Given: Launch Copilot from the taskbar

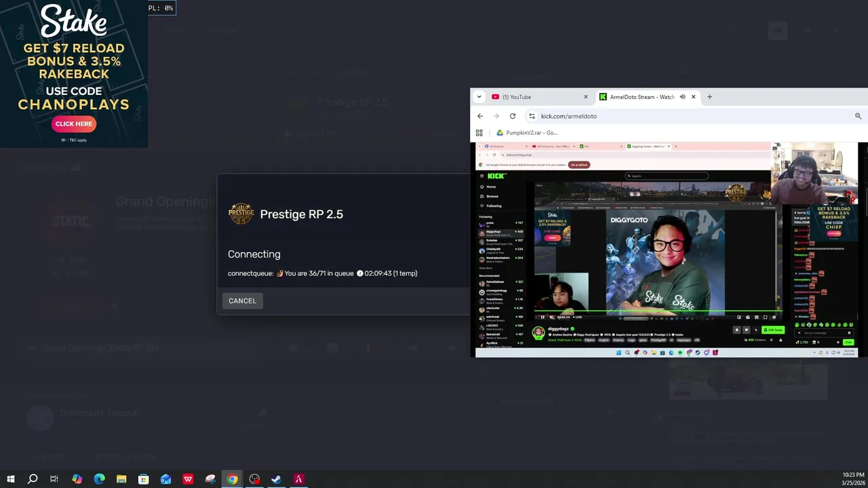Looking at the screenshot, I should pyautogui.click(x=77, y=479).
